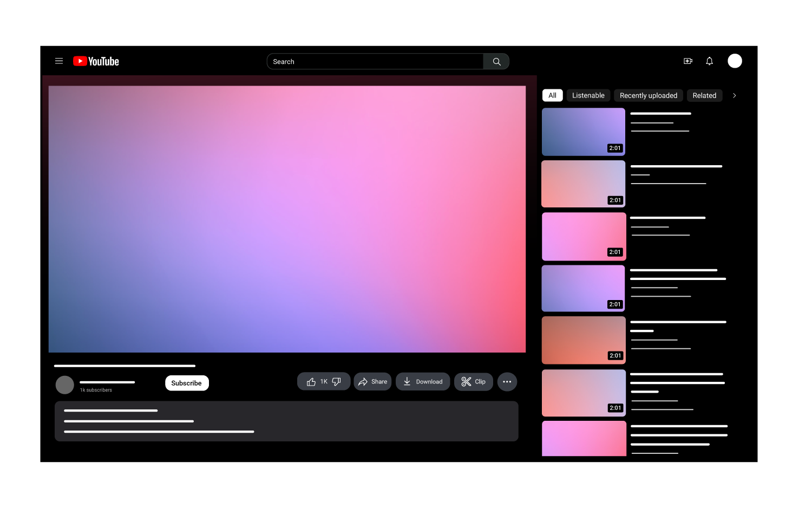812x508 pixels.
Task: Click the Share button
Action: (372, 381)
